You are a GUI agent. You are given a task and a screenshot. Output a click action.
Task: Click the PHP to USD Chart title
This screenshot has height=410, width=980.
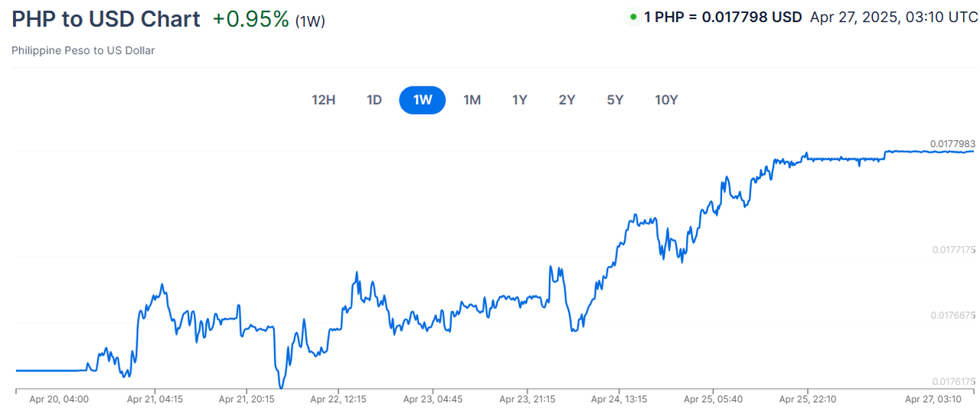[106, 19]
